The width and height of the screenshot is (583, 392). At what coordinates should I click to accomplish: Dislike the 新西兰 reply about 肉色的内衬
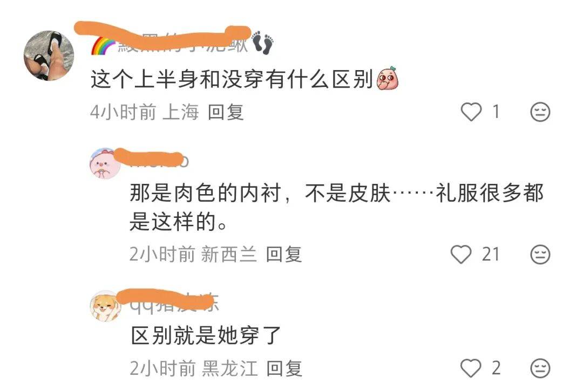click(x=540, y=255)
